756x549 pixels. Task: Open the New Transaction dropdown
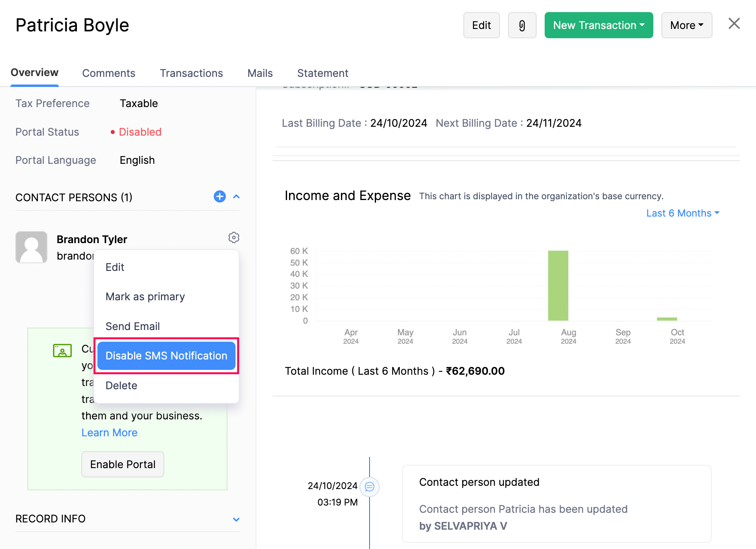598,25
